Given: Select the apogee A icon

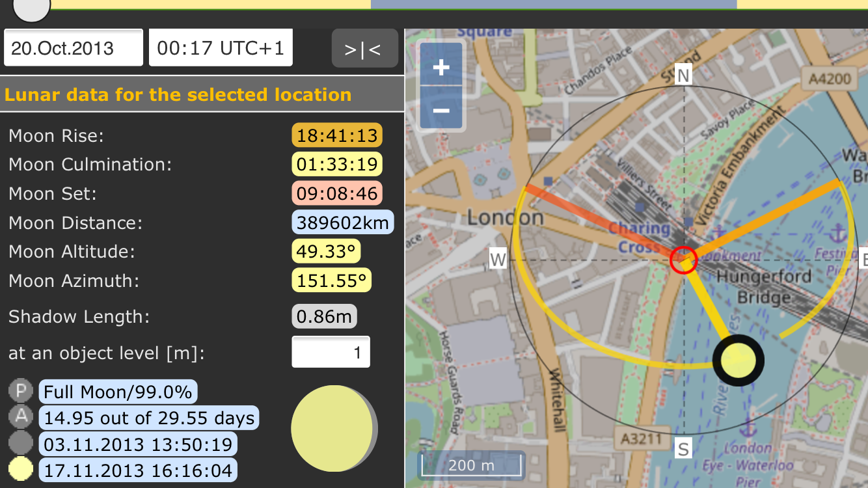Looking at the screenshot, I should (x=21, y=416).
